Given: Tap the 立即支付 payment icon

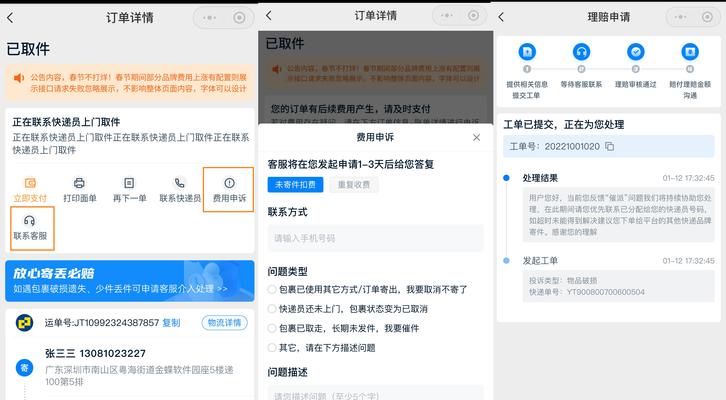Looking at the screenshot, I should pyautogui.click(x=30, y=183).
